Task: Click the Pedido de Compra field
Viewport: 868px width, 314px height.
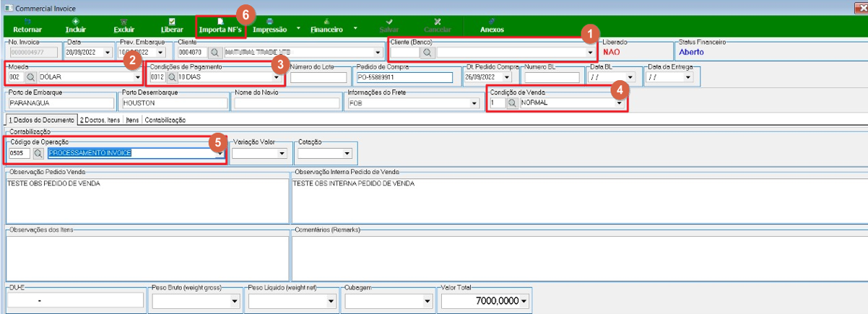Action: click(404, 77)
